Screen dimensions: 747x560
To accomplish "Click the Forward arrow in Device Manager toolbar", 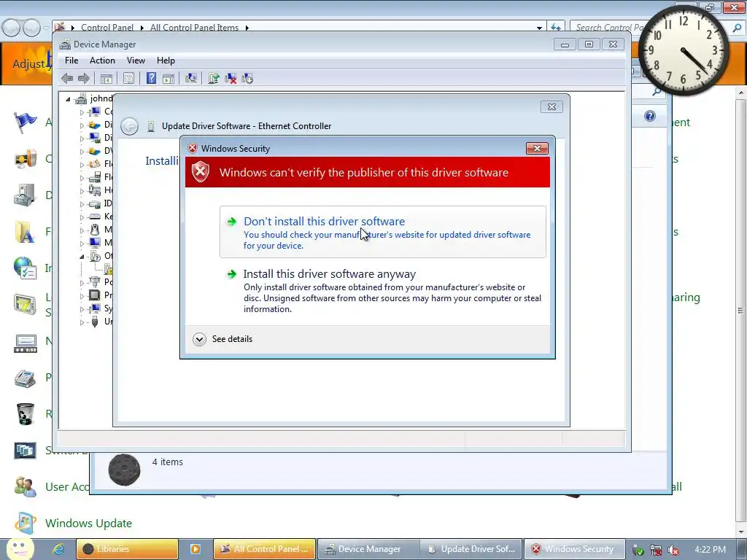I will coord(84,79).
